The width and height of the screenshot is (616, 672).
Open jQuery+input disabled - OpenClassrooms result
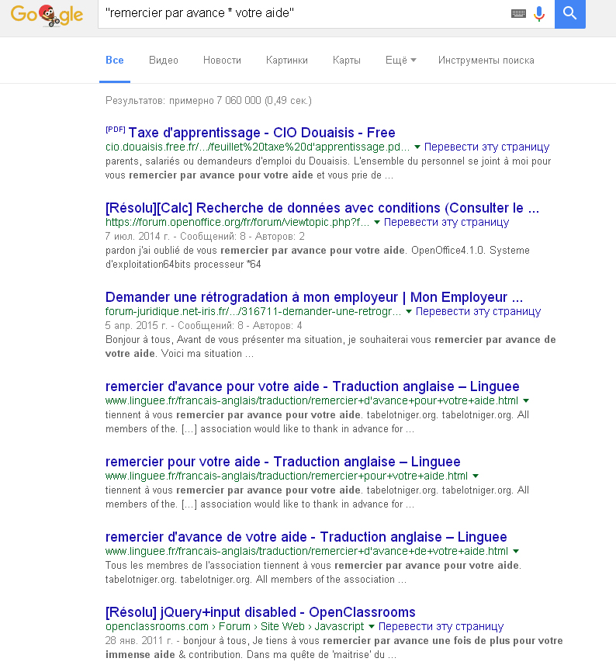[x=261, y=612]
